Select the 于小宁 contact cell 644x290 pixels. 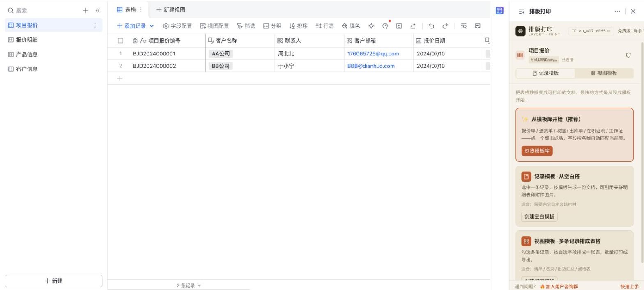tap(309, 66)
